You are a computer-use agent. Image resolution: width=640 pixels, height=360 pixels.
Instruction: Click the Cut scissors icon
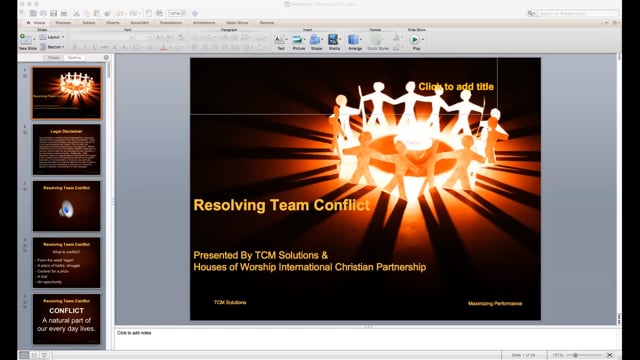76,13
